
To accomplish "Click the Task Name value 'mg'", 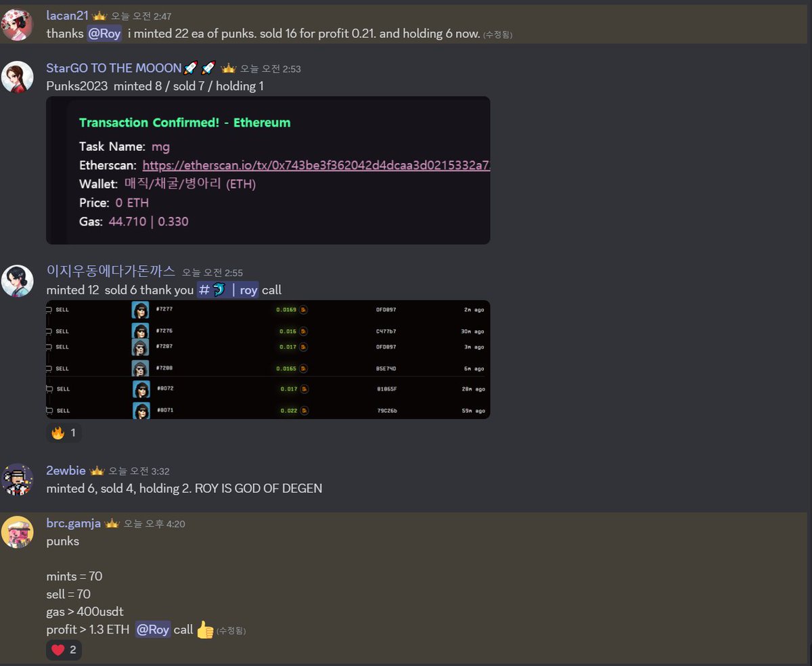I will (160, 146).
